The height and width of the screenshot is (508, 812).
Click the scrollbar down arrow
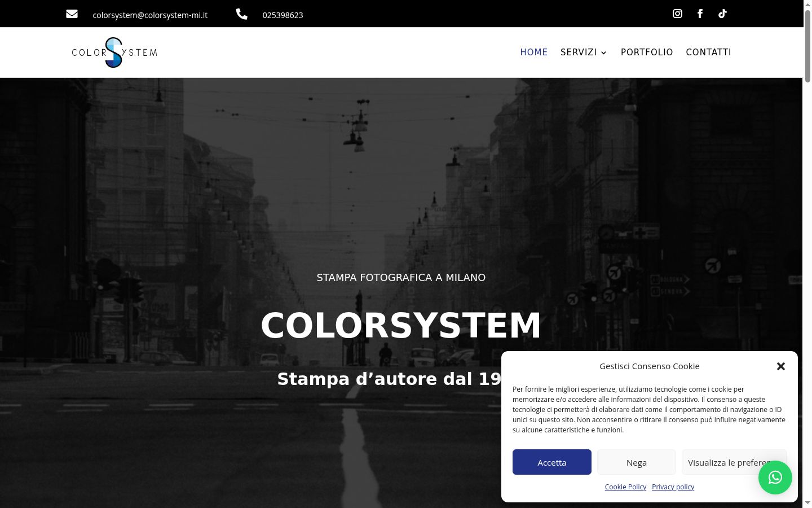(x=807, y=503)
